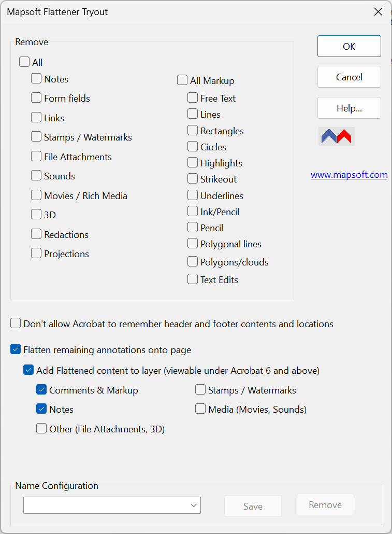This screenshot has width=392, height=534.
Task: Click the Mapsoft logo icon
Action: 336,136
